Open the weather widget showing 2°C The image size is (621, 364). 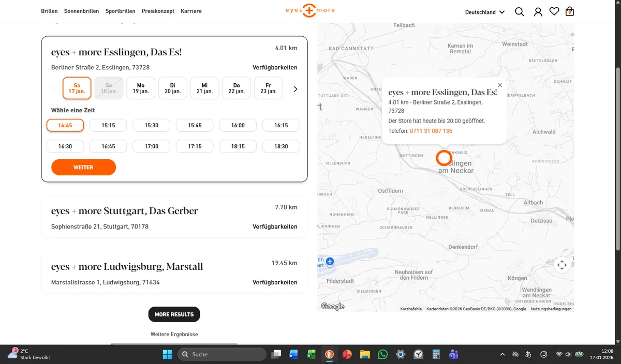(28, 354)
